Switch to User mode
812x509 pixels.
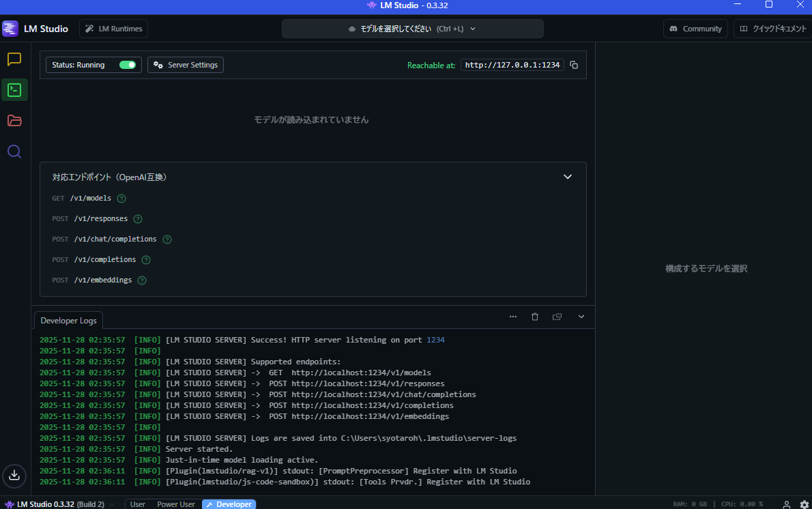(137, 504)
